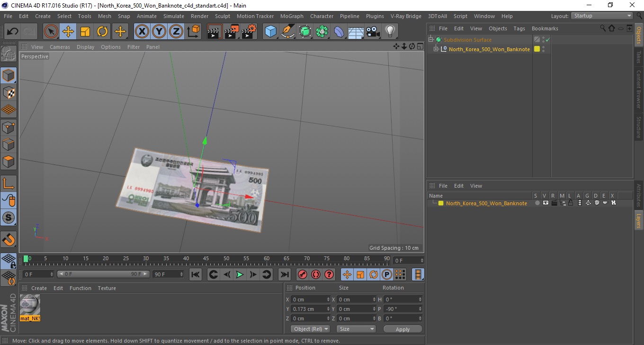
Task: Click the Position X field stepper
Action: click(329, 300)
